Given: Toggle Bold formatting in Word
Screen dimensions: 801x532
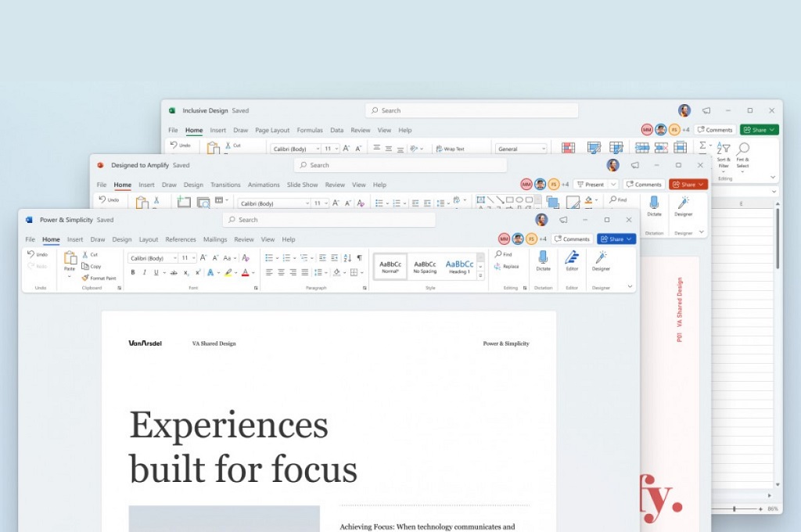Looking at the screenshot, I should pos(133,272).
